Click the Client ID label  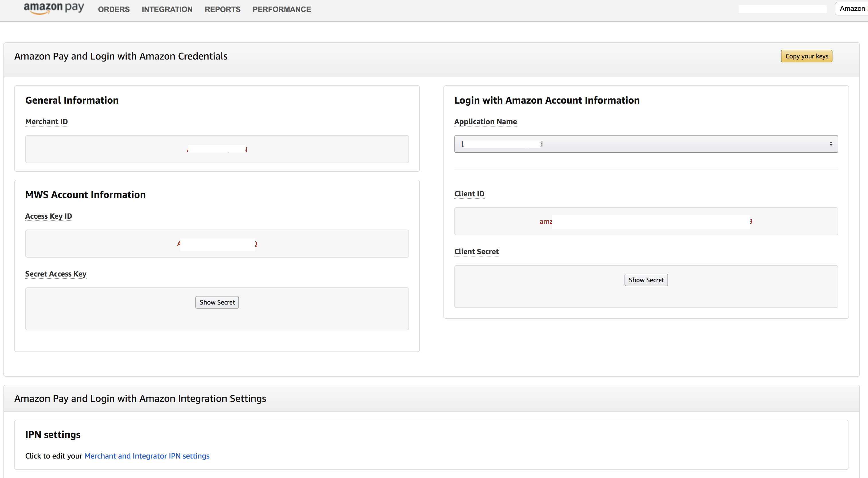point(469,194)
